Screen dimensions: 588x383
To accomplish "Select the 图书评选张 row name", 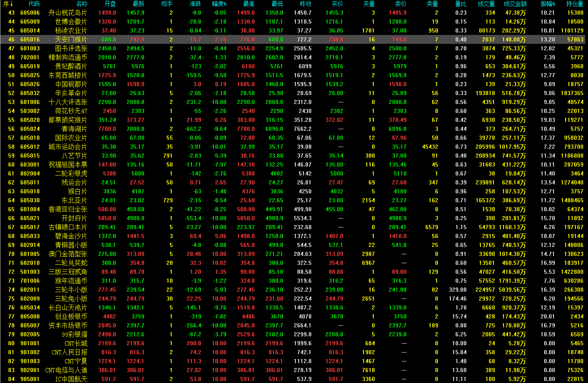I will click(71, 48).
